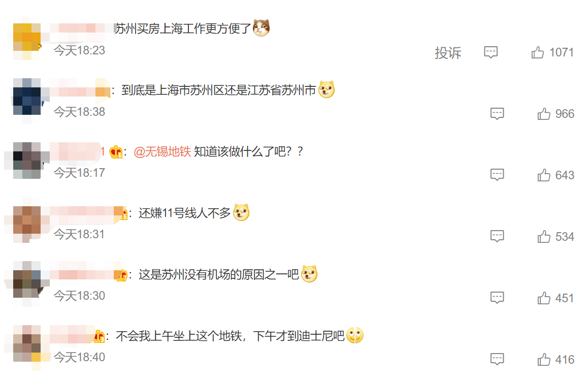
Task: Open the @无锡地铁 mention link
Action: 162,151
